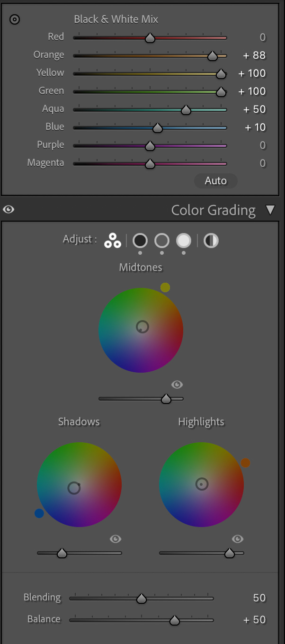This screenshot has height=644, width=285.
Task: Toggle the Color Grading panel visibility eye
Action: pyautogui.click(x=9, y=209)
